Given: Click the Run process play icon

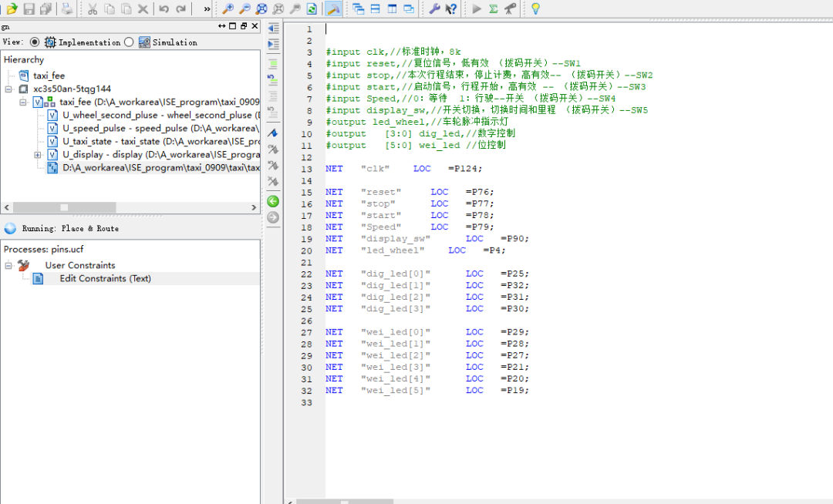Looking at the screenshot, I should [x=477, y=9].
